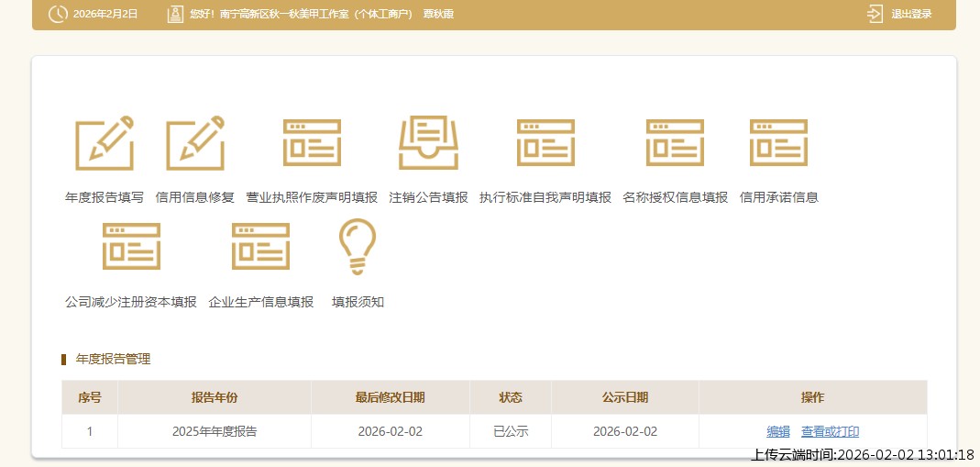Select the 注销公告填报 text label
980x467 pixels.
point(429,197)
